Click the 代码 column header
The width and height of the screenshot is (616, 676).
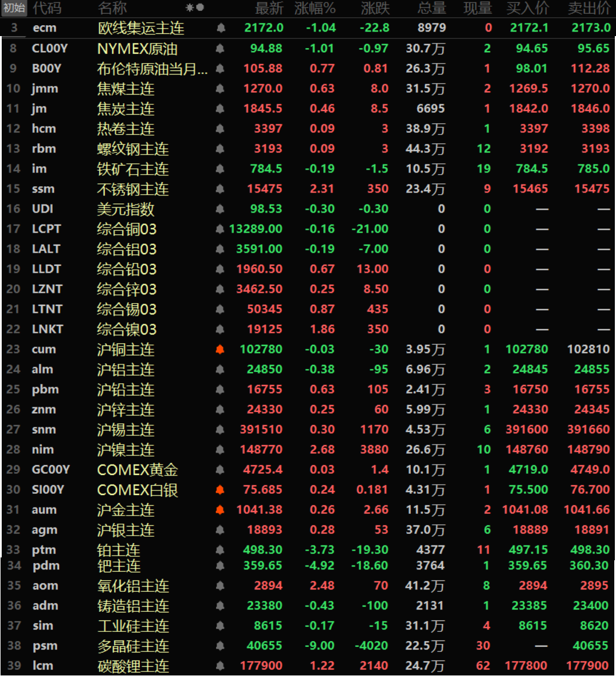coord(47,8)
